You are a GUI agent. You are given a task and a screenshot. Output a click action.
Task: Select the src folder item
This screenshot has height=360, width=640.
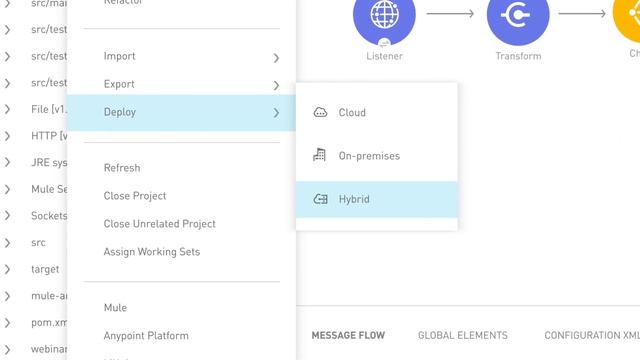38,243
